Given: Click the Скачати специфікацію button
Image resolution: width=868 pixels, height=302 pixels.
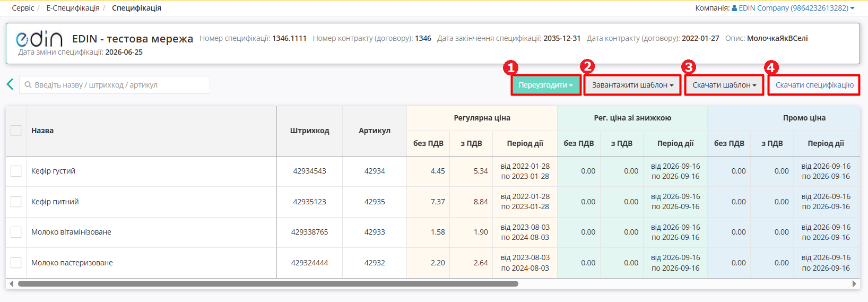Looking at the screenshot, I should pos(814,85).
